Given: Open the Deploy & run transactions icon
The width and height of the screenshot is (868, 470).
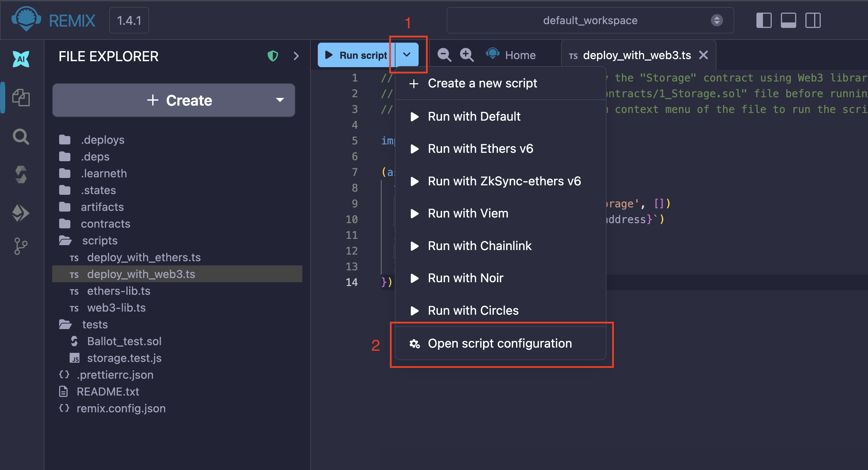Looking at the screenshot, I should [21, 213].
